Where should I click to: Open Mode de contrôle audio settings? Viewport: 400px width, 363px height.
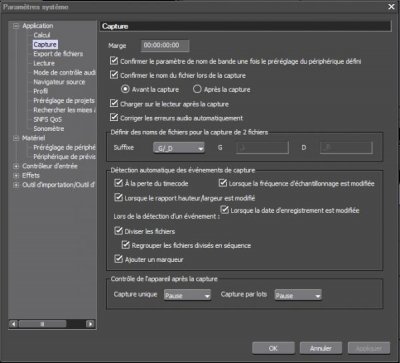(x=64, y=72)
